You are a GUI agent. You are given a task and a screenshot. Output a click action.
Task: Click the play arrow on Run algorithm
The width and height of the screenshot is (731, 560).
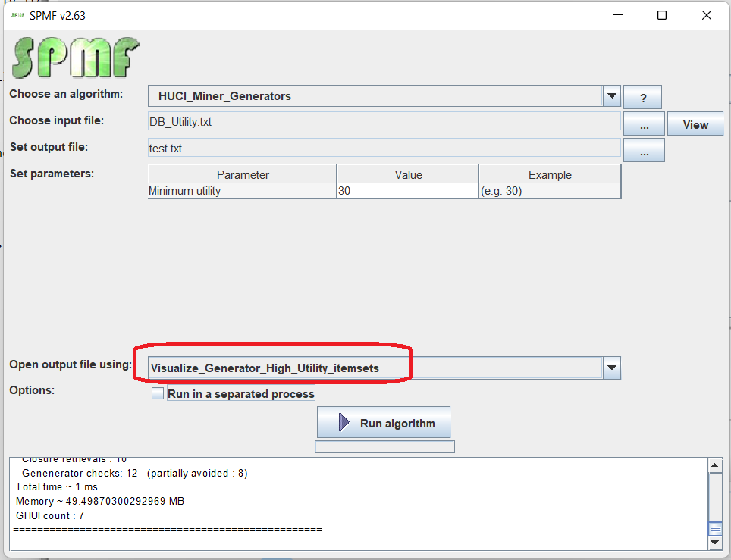point(344,423)
